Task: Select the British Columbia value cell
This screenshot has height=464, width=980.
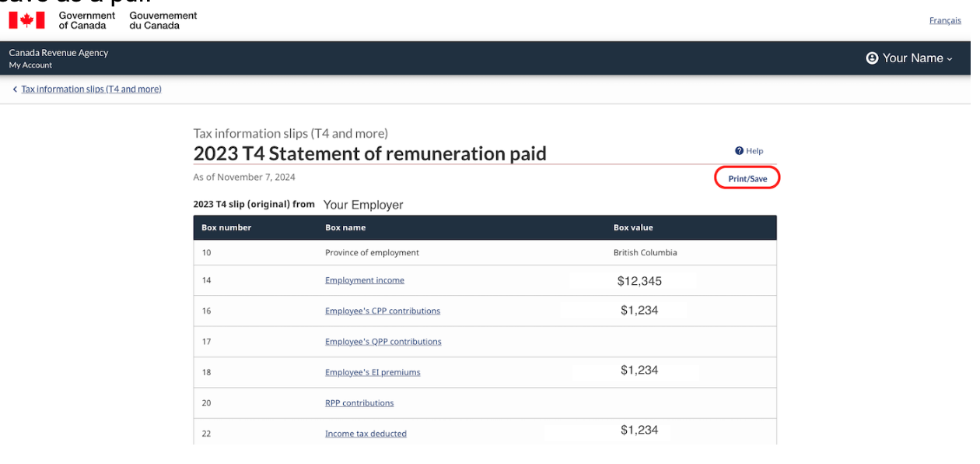Action: (645, 253)
